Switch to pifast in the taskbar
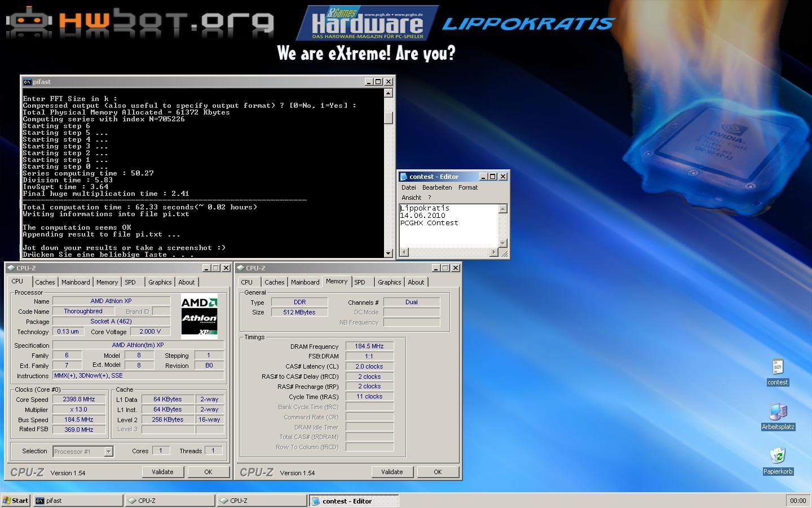This screenshot has height=508, width=812. 78,501
